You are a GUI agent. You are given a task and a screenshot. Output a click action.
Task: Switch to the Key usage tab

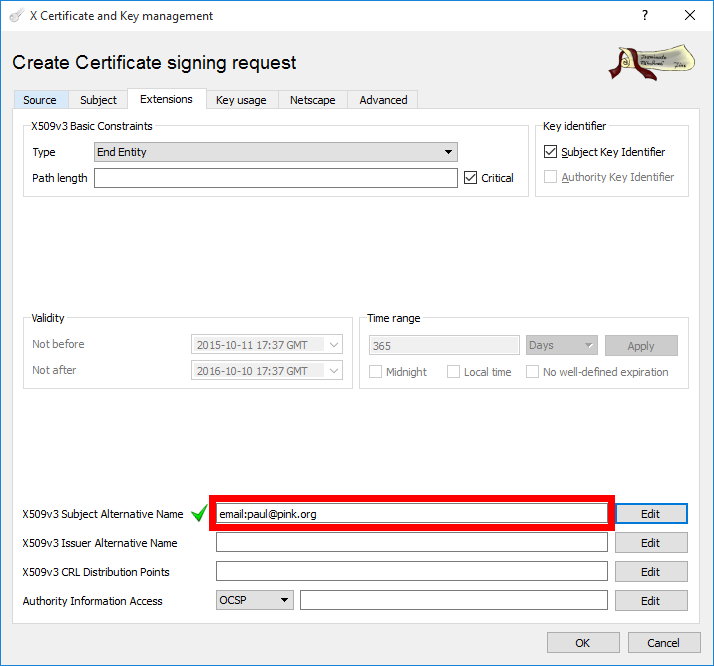pos(241,100)
